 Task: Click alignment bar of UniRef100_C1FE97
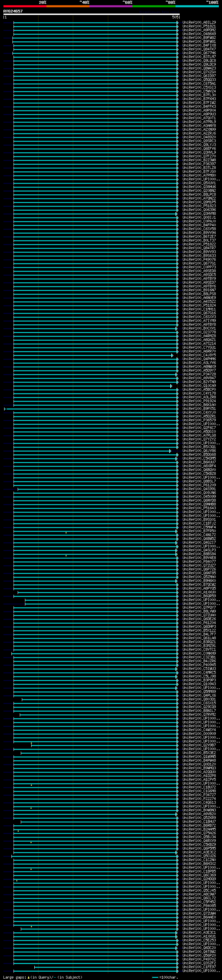tap(106, 967)
